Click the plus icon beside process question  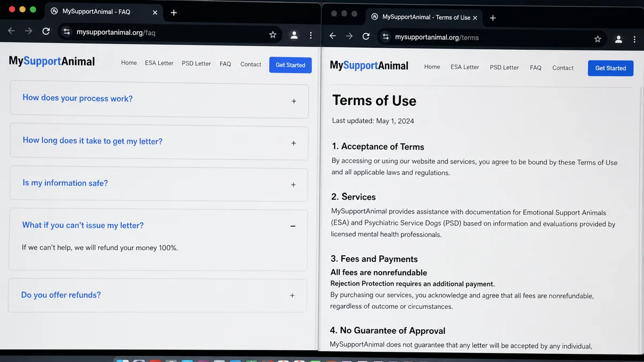(x=294, y=101)
